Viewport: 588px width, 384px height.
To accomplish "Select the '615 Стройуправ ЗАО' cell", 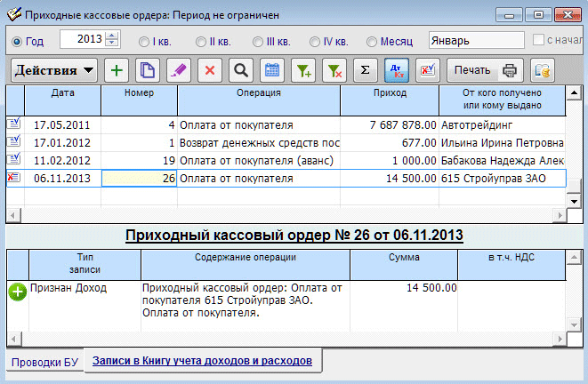I will pyautogui.click(x=502, y=179).
